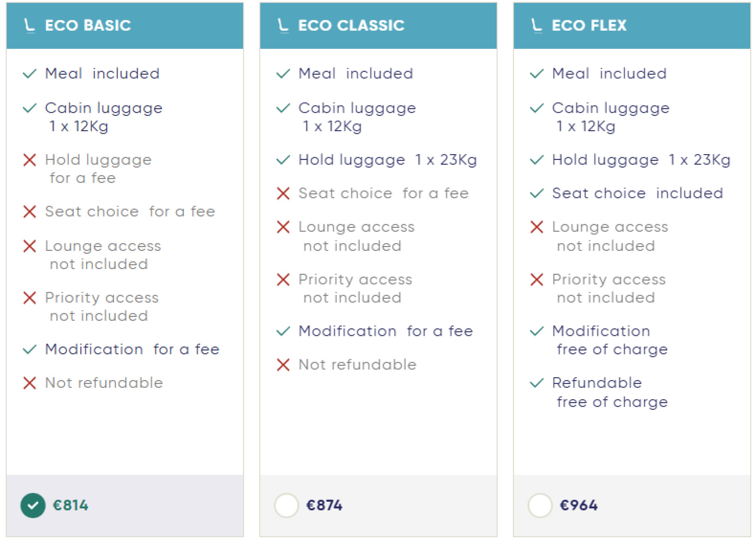Click Eco Classic red X beside Not refundable
Viewport: 756px width, 540px height.
pyautogui.click(x=283, y=365)
